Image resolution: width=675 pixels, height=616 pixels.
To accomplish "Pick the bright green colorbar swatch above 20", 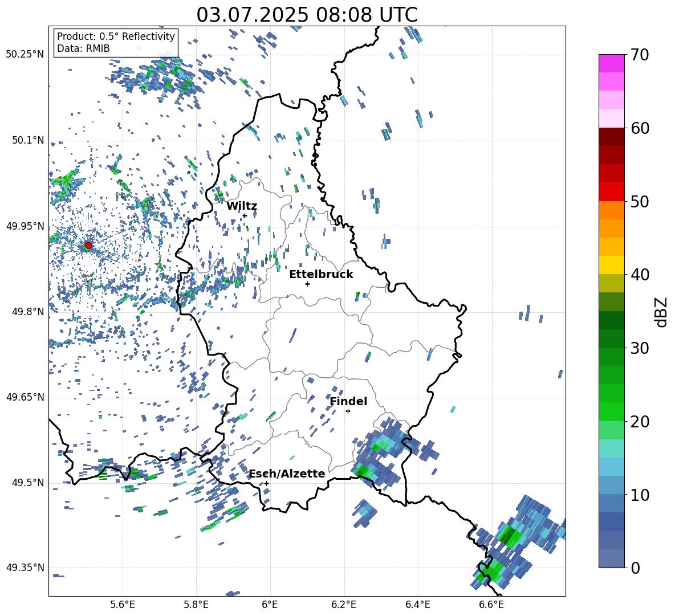I will [x=611, y=411].
